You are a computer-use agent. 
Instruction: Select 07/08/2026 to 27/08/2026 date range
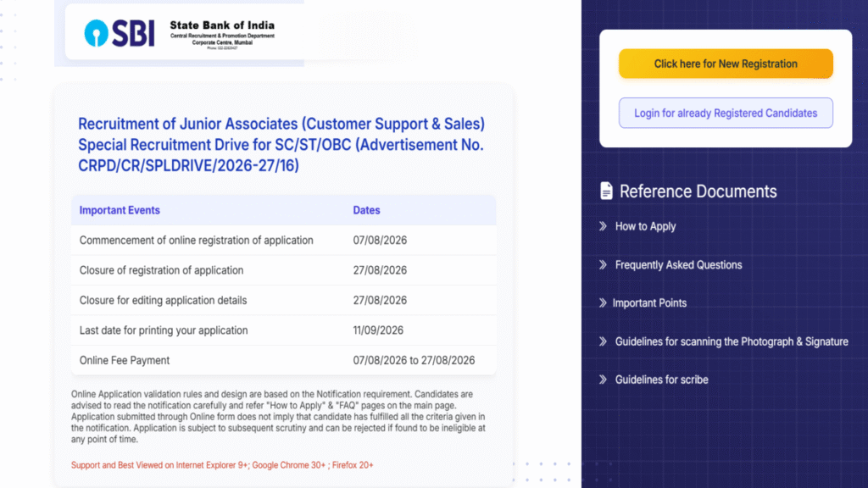coord(414,360)
